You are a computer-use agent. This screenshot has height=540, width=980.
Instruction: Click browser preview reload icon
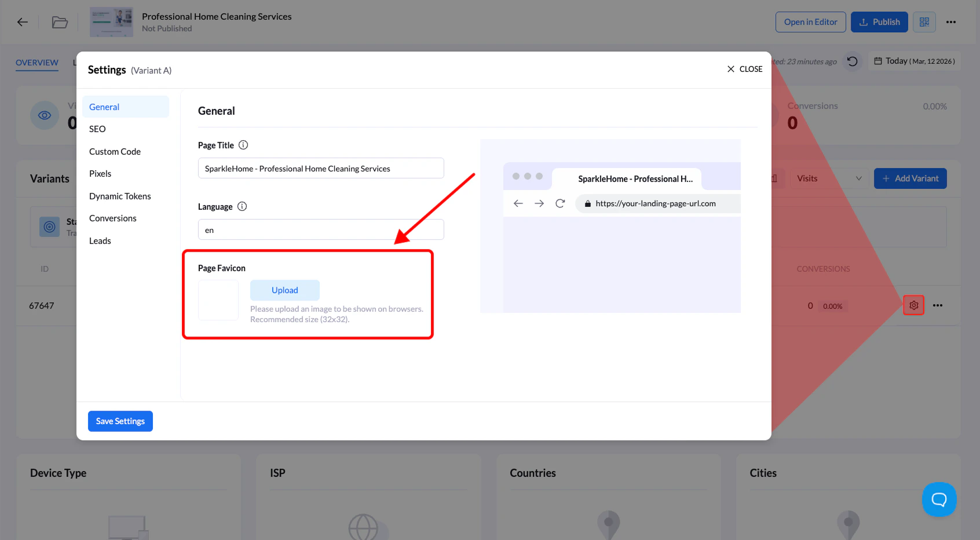coord(560,203)
